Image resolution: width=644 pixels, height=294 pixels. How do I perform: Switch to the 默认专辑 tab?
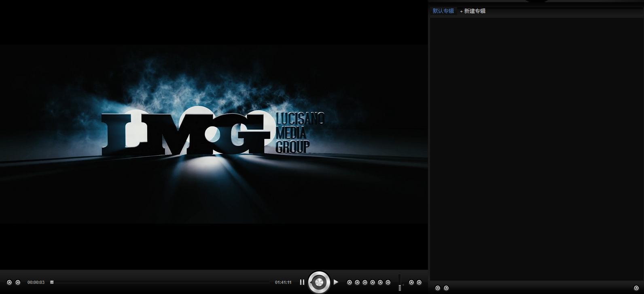443,11
